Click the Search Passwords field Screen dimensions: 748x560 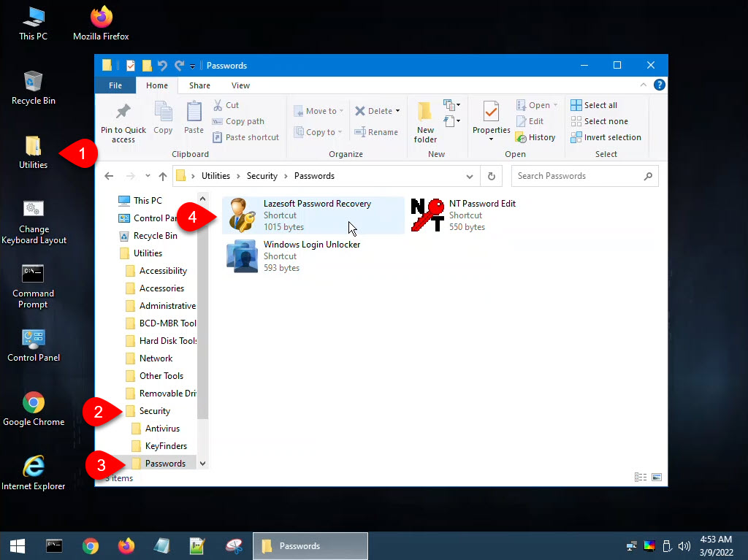[584, 176]
